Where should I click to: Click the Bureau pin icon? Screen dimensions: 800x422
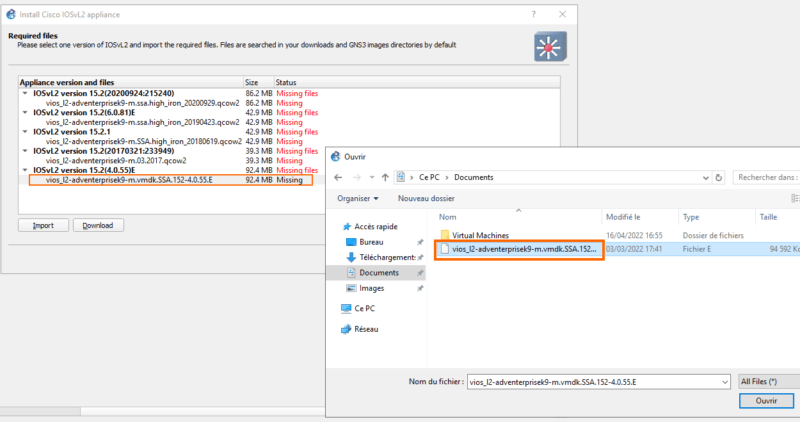click(x=420, y=242)
